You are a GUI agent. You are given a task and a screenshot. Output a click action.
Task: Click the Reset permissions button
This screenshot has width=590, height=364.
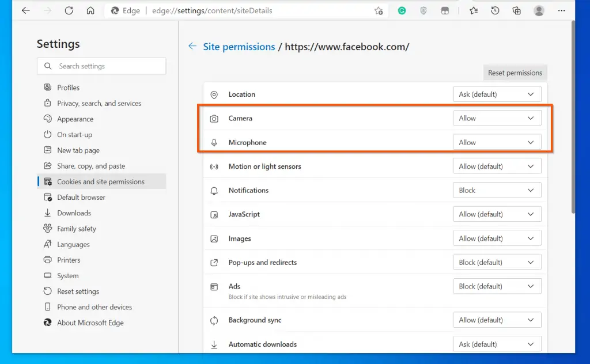pos(515,73)
